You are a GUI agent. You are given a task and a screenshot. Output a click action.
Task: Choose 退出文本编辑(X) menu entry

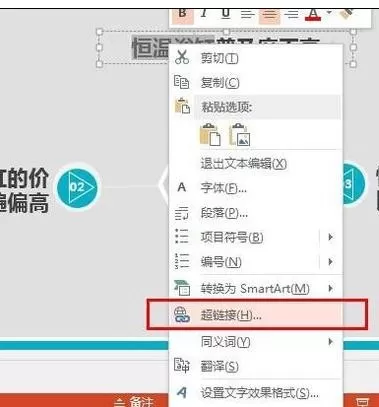244,164
